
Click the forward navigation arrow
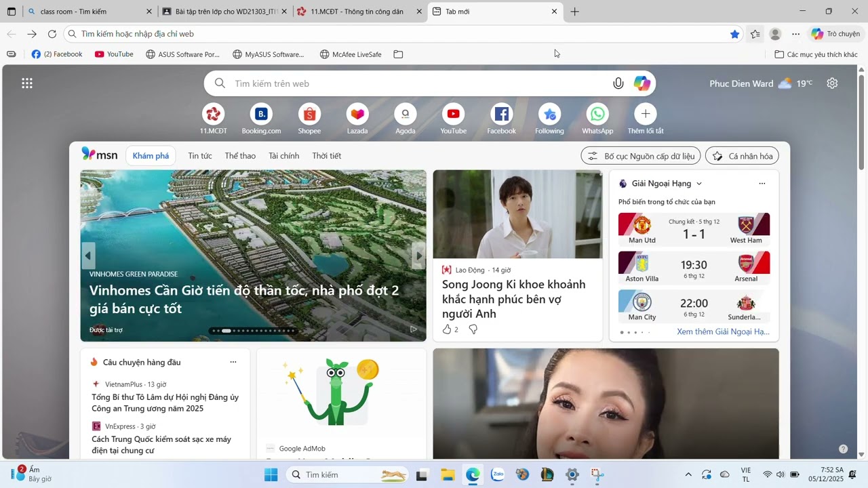(32, 34)
